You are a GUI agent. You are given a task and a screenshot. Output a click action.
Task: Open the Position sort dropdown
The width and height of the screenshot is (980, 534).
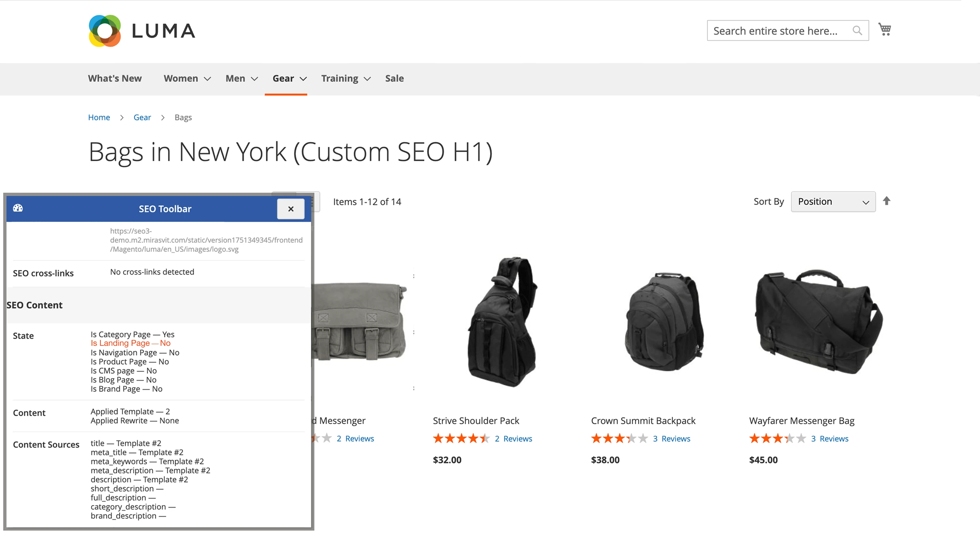833,201
